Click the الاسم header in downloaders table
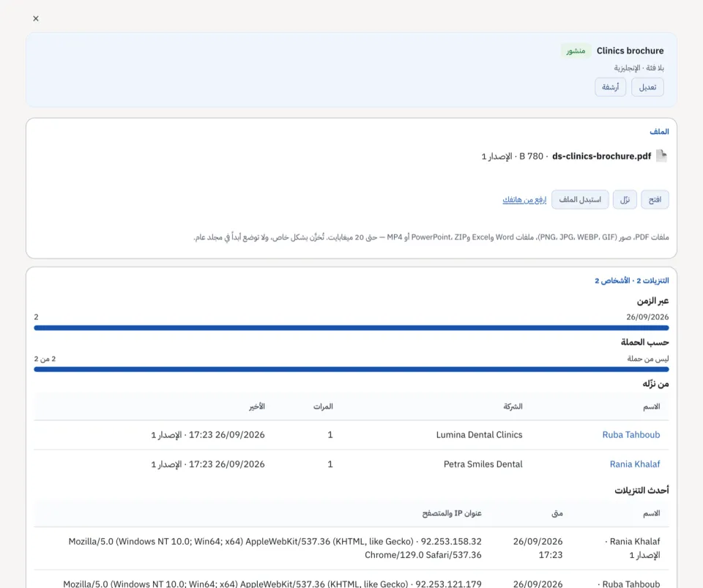This screenshot has height=588, width=703. [x=652, y=406]
